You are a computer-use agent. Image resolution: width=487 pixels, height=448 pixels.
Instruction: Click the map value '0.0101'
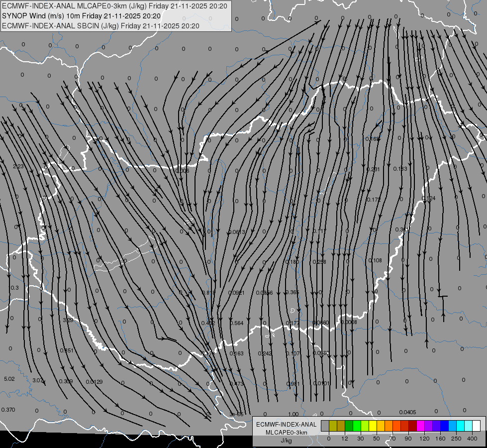click(x=321, y=383)
